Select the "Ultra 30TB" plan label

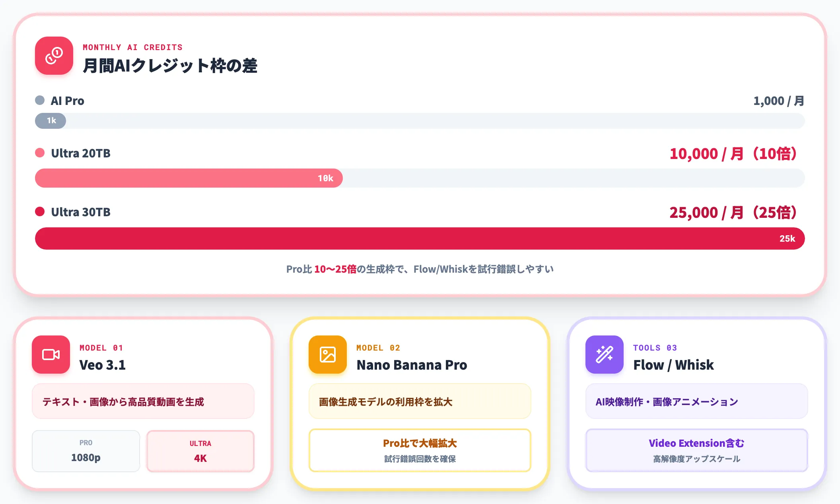click(81, 212)
